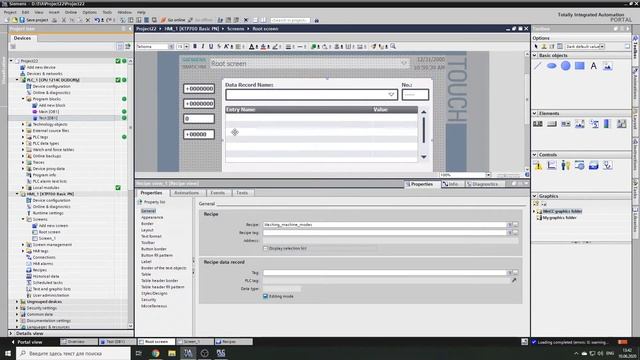
Task: Select the Date/time field element
Action: 593,124
